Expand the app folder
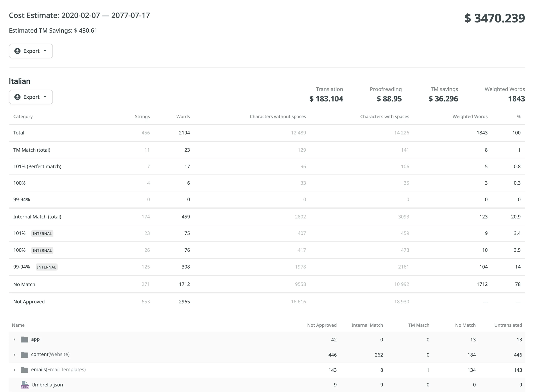Image resolution: width=534 pixels, height=392 pixels. click(14, 339)
